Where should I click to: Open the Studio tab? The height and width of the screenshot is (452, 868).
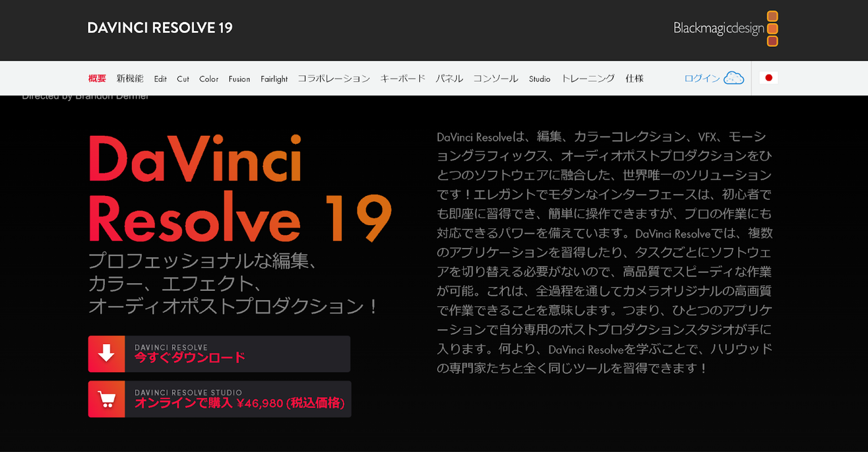coord(540,79)
